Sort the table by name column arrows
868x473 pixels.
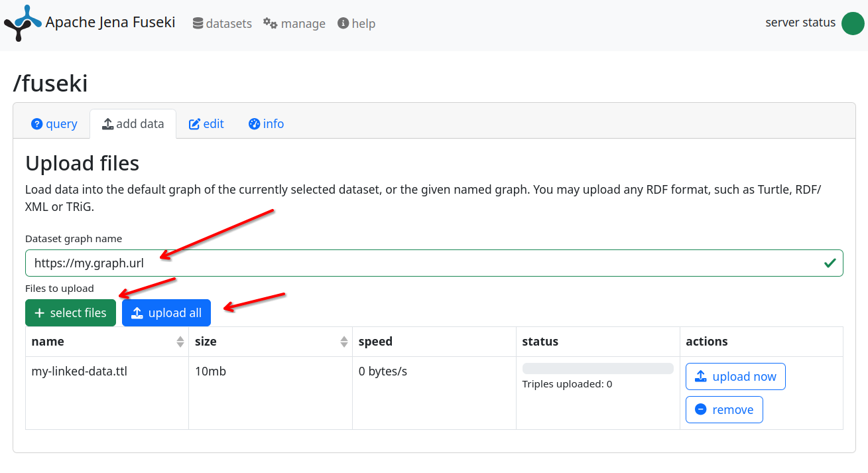180,342
